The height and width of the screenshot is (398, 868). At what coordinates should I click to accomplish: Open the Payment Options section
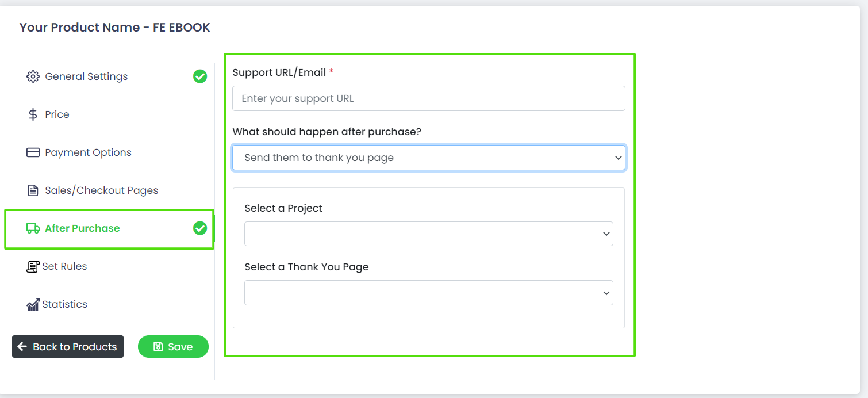point(88,152)
